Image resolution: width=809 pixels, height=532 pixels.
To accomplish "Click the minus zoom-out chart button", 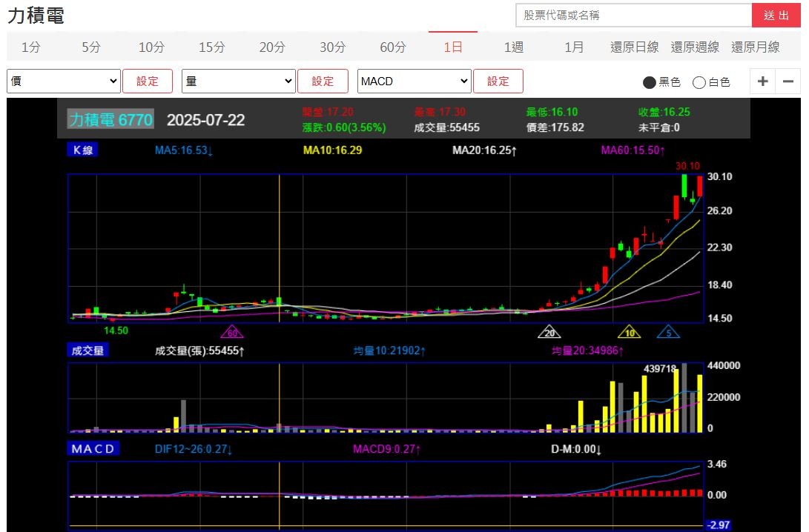I will (788, 82).
